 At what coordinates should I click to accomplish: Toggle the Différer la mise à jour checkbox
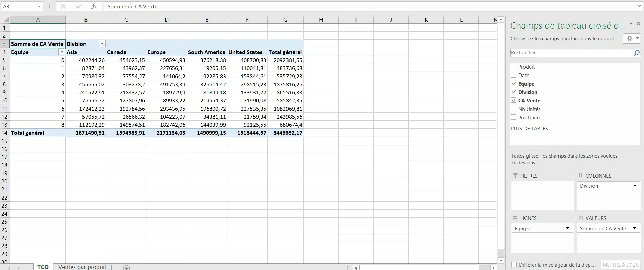(514, 265)
